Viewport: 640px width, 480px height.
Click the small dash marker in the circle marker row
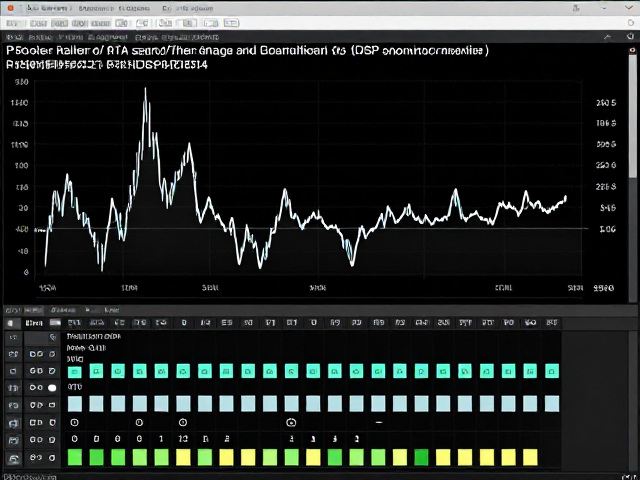tap(379, 422)
